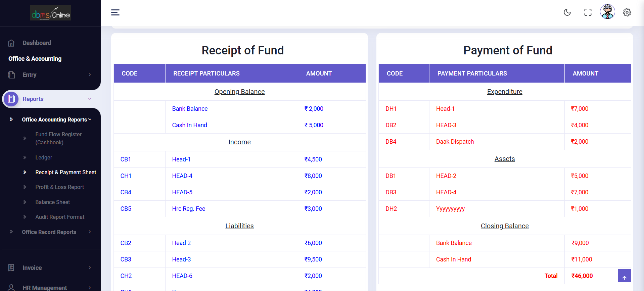
Task: Enter fullscreen mode via the fullscreen icon
Action: point(588,12)
